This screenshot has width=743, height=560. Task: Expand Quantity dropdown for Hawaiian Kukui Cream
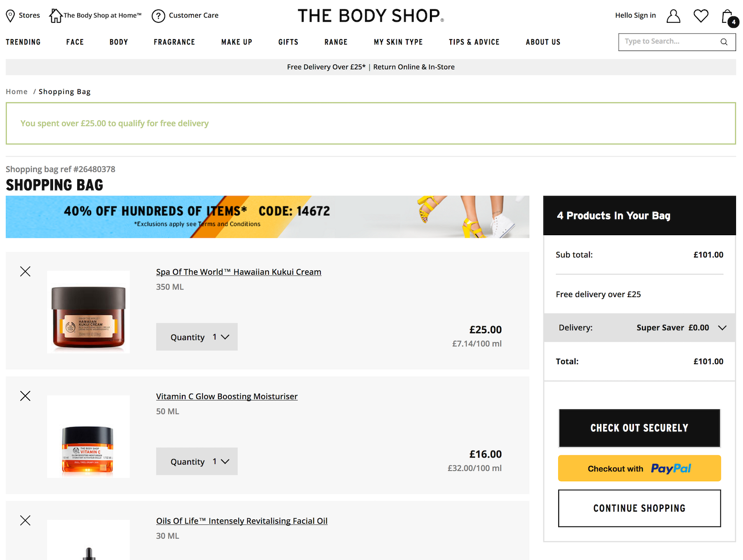click(x=197, y=337)
